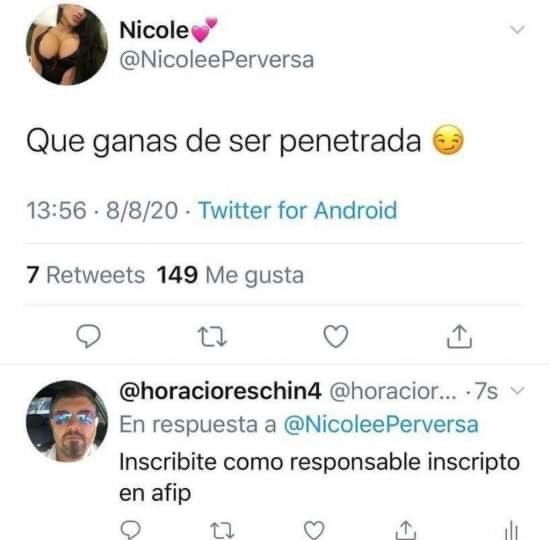The width and height of the screenshot is (550, 540).
Task: Select the @horacioreschin4 display name
Action: [x=220, y=391]
